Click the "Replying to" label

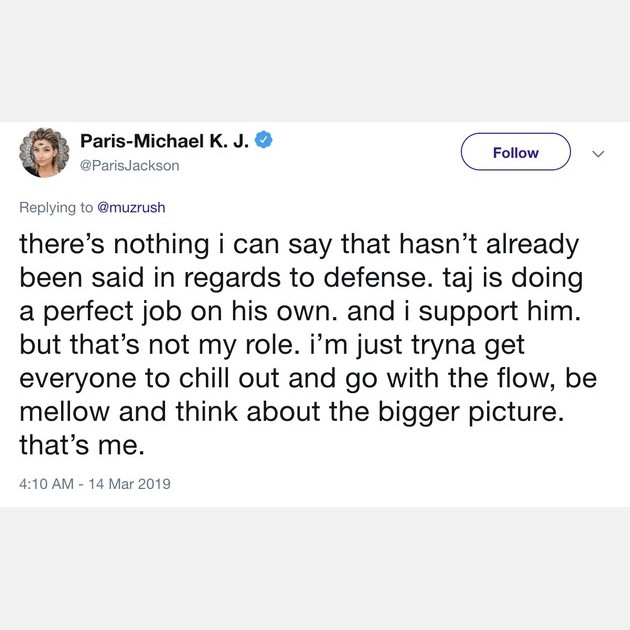tap(56, 208)
